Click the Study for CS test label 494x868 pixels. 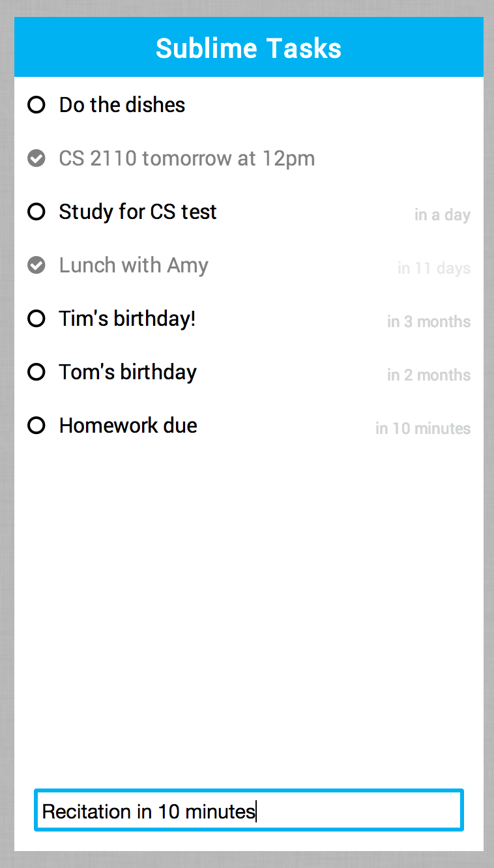coord(138,212)
